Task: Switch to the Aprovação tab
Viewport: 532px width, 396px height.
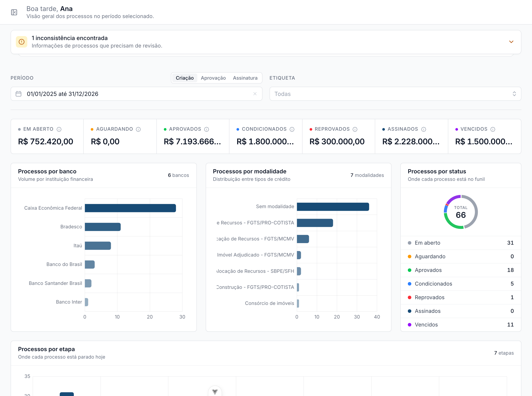Action: click(x=213, y=78)
